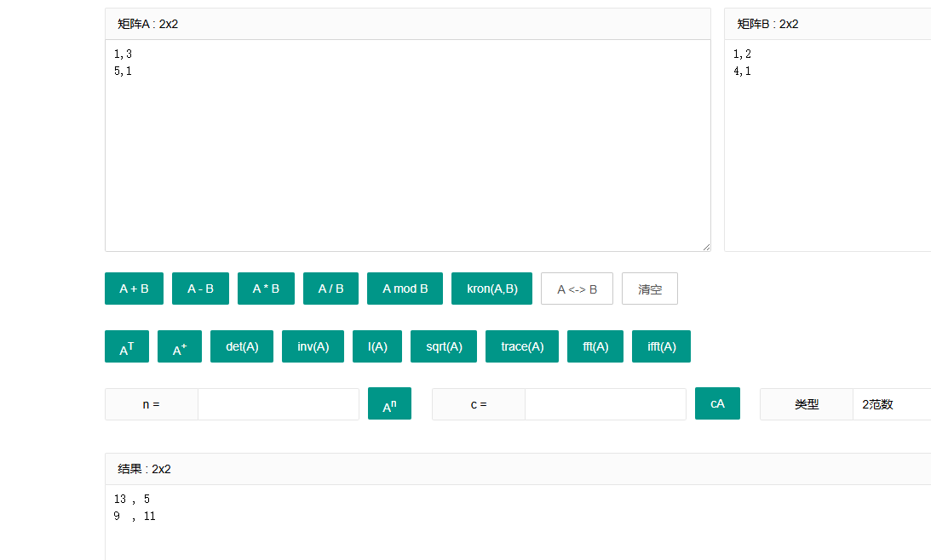Run fft(A) transform
Viewport: 931px width, 560px height.
(595, 346)
